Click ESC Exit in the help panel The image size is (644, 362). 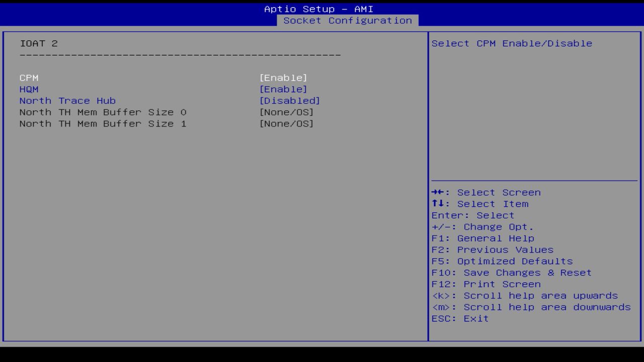(459, 318)
